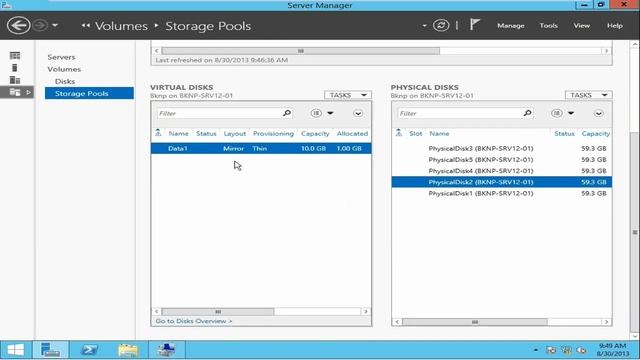Expand Physical Disks filter criteria chevron
640x360 pixels.
[599, 113]
